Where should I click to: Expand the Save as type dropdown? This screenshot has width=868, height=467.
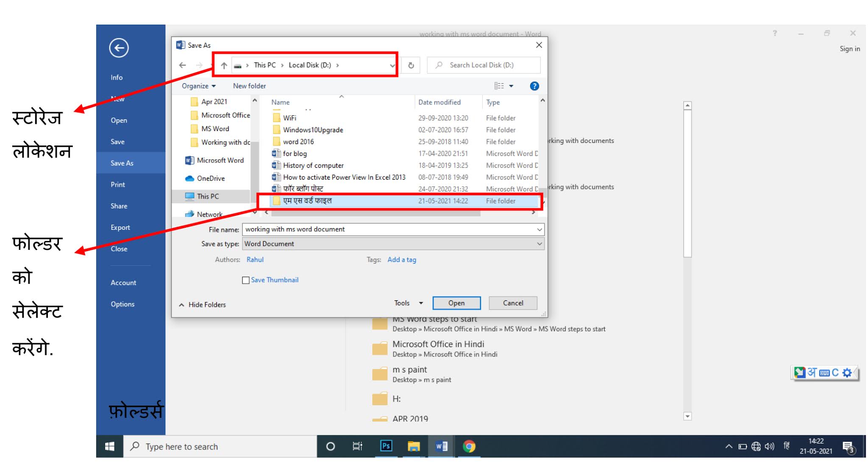[539, 244]
